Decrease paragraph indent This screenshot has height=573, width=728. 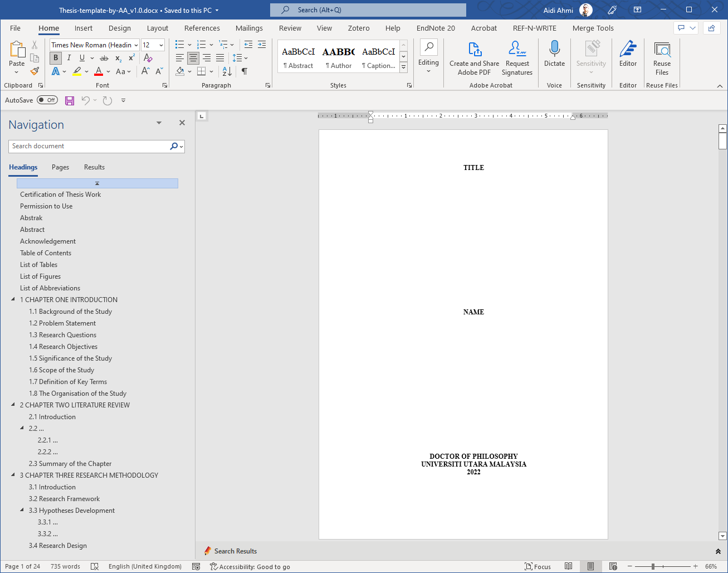pyautogui.click(x=248, y=45)
